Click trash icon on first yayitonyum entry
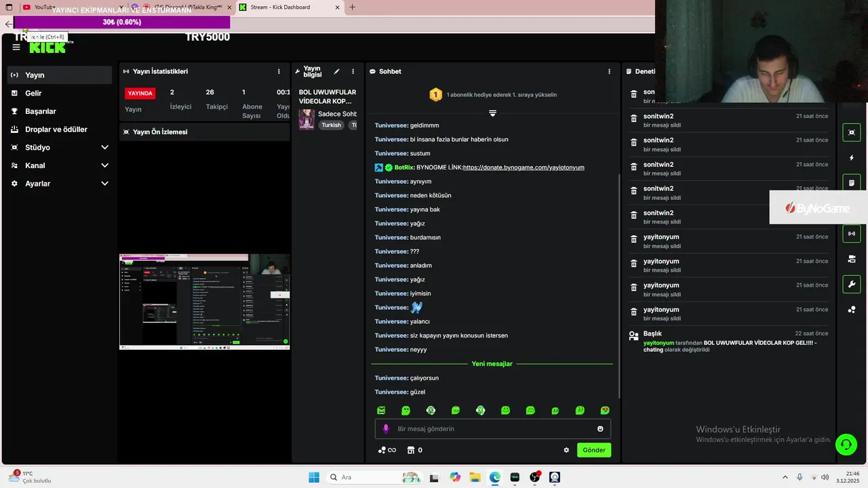This screenshot has height=488, width=868. [x=633, y=239]
